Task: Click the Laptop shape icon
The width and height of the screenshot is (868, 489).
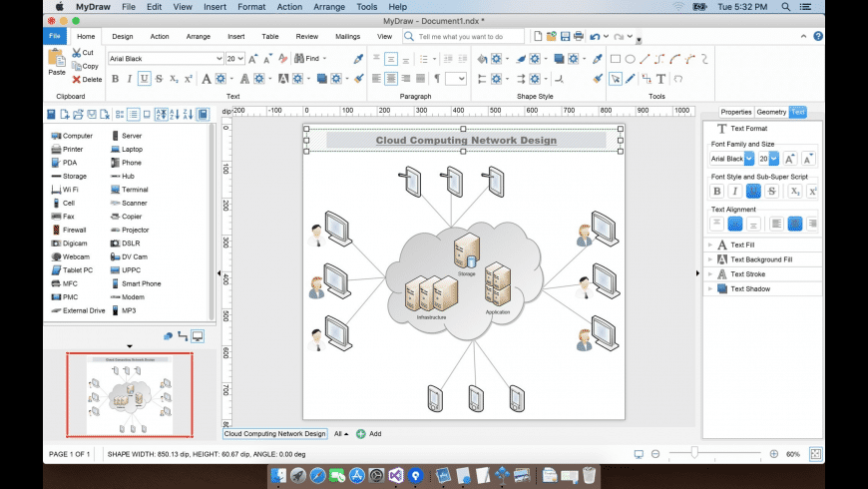Action: coord(117,149)
